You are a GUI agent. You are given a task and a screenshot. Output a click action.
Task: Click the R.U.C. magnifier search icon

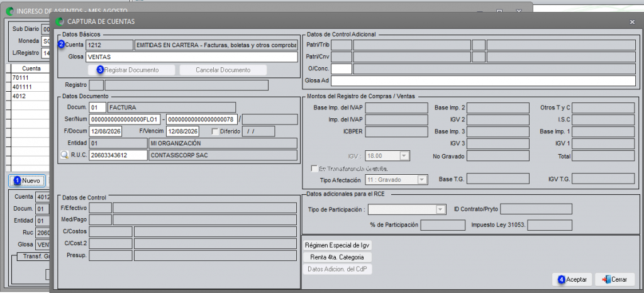click(65, 155)
